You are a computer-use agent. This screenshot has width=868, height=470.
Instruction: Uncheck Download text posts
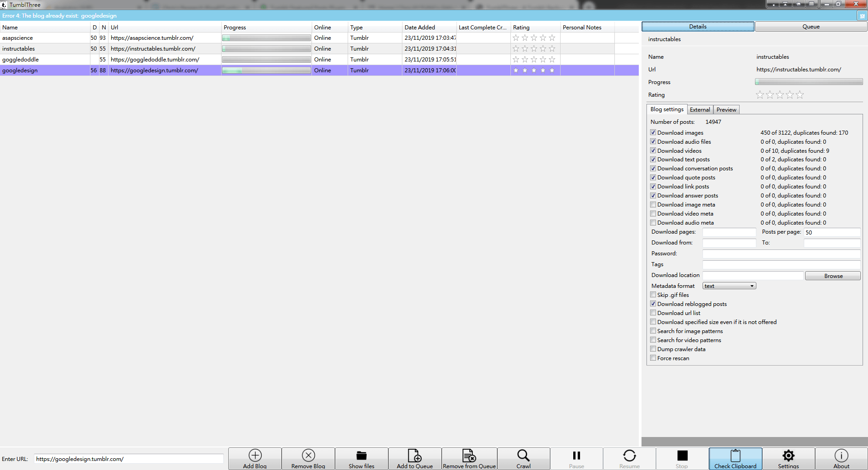(653, 160)
